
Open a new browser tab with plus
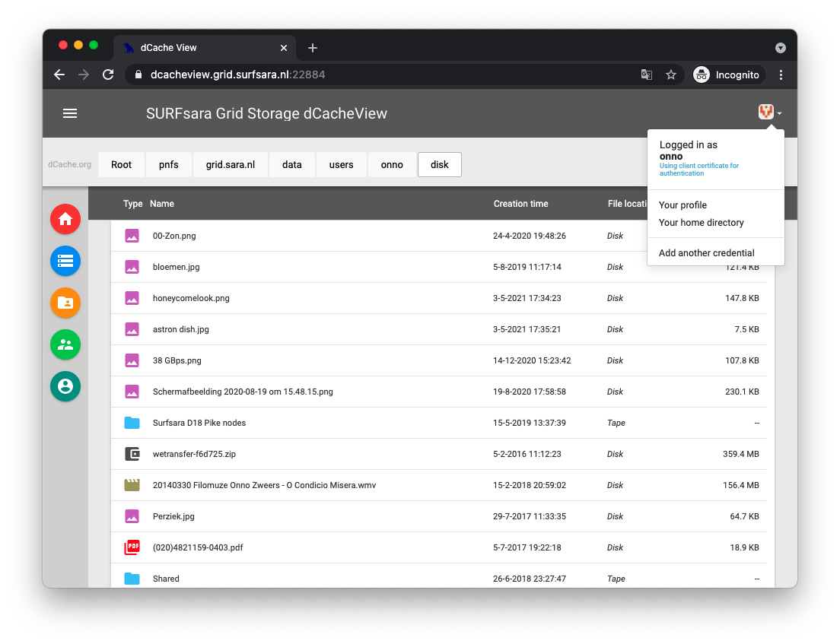pos(313,48)
